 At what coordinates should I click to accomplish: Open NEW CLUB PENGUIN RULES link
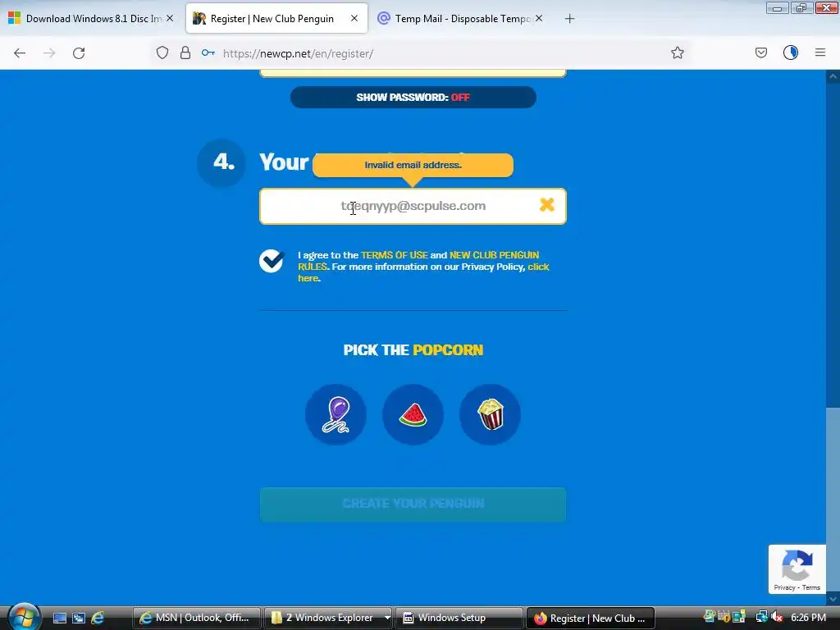pos(418,261)
